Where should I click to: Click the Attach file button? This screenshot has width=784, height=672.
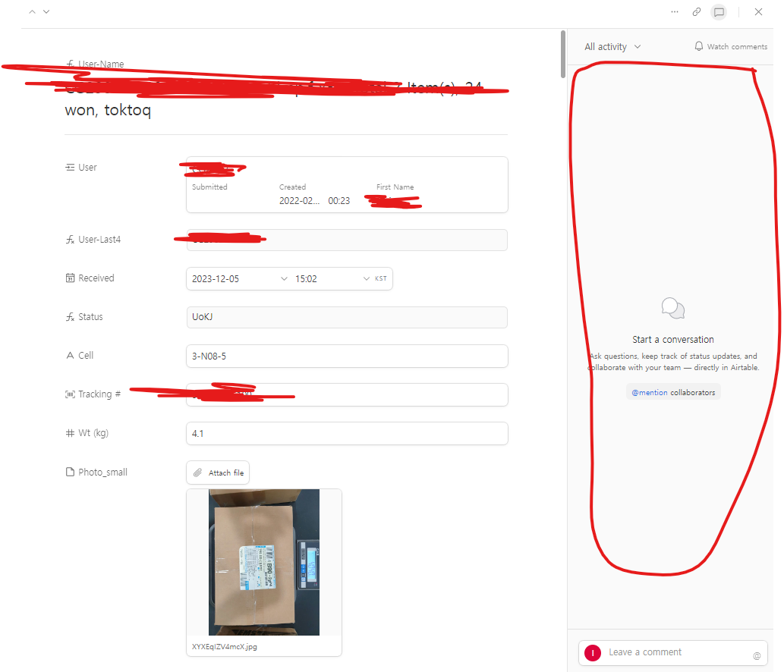pos(218,473)
